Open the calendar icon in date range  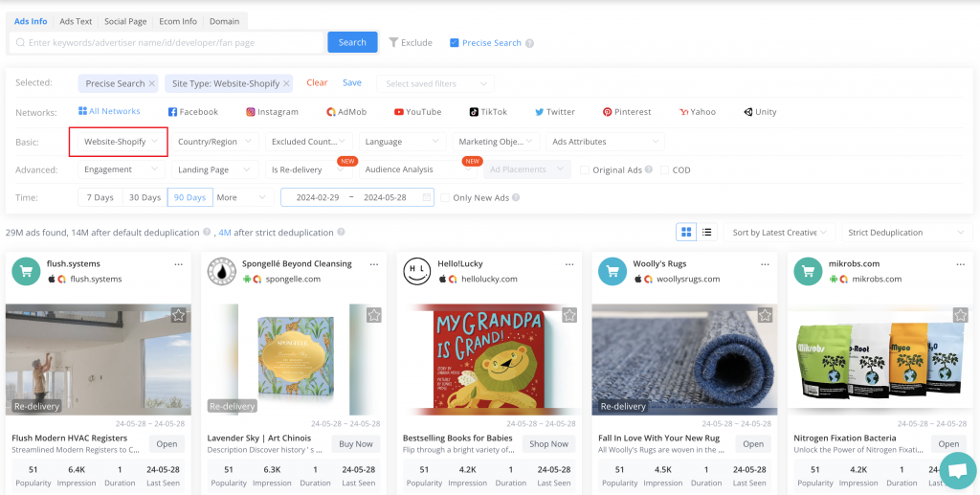pos(426,197)
